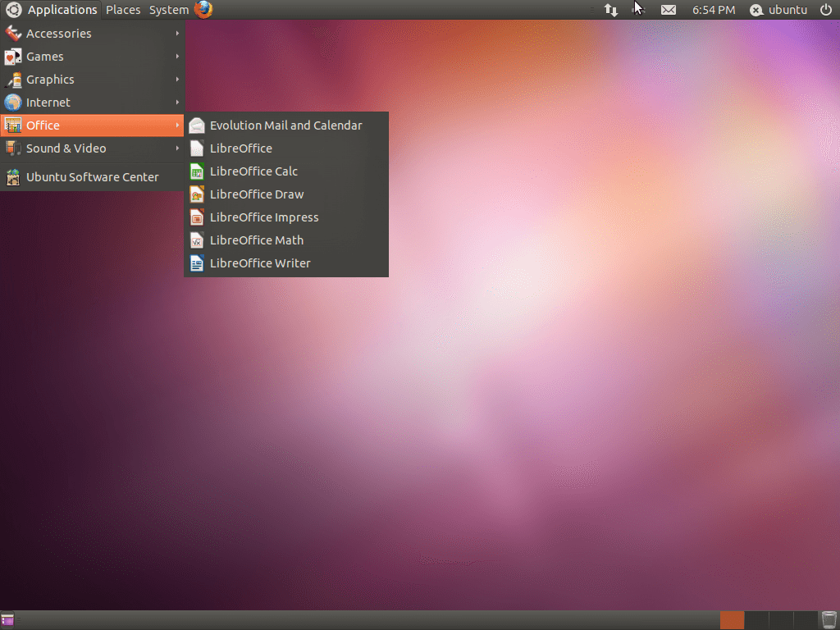Open the ubuntu user menu
The height and width of the screenshot is (630, 840).
coord(778,10)
